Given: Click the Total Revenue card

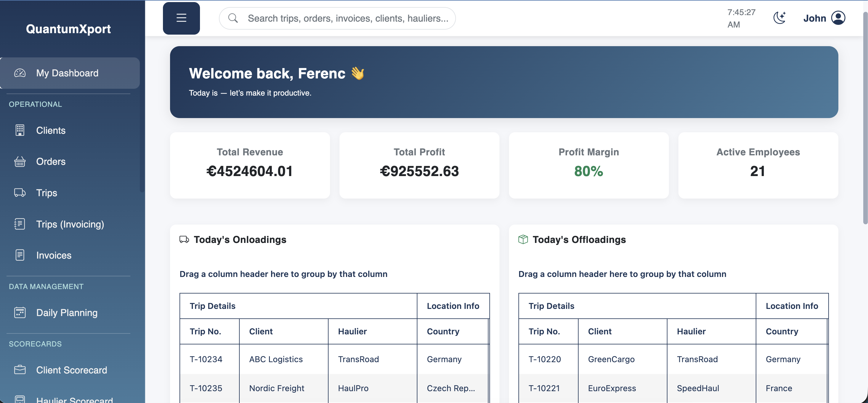Looking at the screenshot, I should pos(250,165).
